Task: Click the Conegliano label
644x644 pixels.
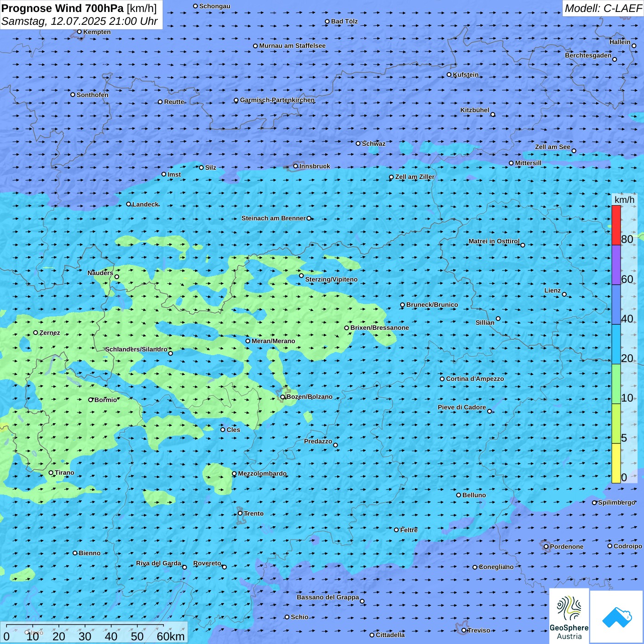Action: [496, 567]
